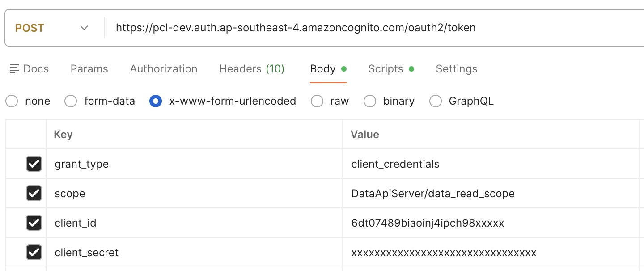Uncheck the client_id parameter

pyautogui.click(x=34, y=223)
